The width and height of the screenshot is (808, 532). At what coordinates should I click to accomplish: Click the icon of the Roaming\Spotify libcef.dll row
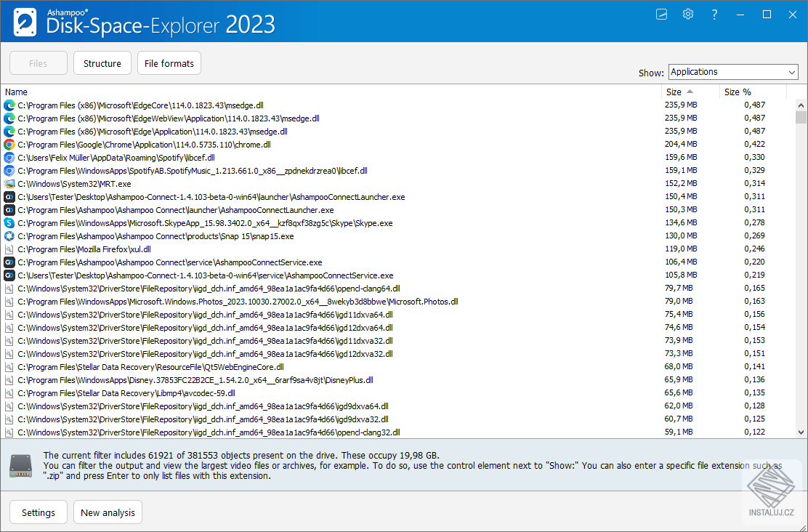coord(9,158)
